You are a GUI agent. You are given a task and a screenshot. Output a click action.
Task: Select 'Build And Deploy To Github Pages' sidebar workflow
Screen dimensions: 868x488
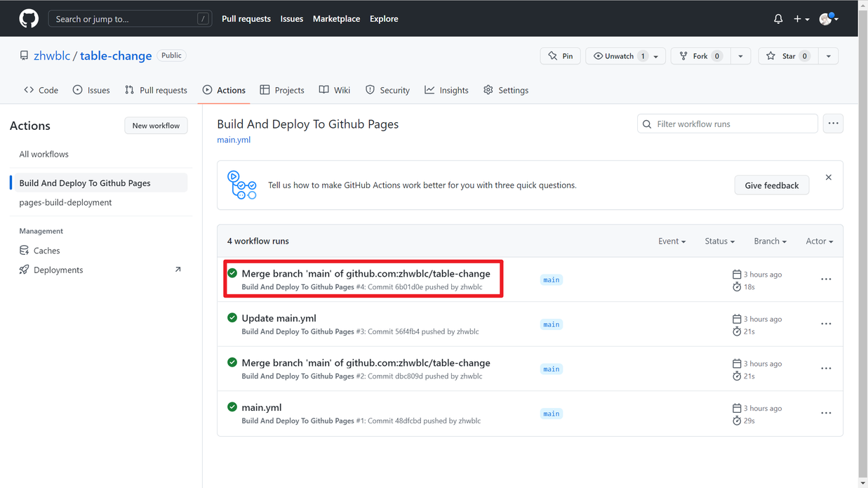[x=99, y=183]
